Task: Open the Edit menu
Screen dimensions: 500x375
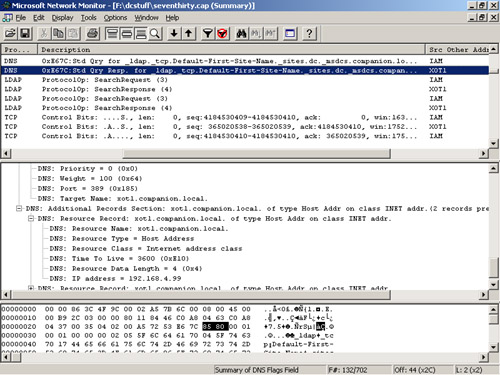Action: coord(39,18)
